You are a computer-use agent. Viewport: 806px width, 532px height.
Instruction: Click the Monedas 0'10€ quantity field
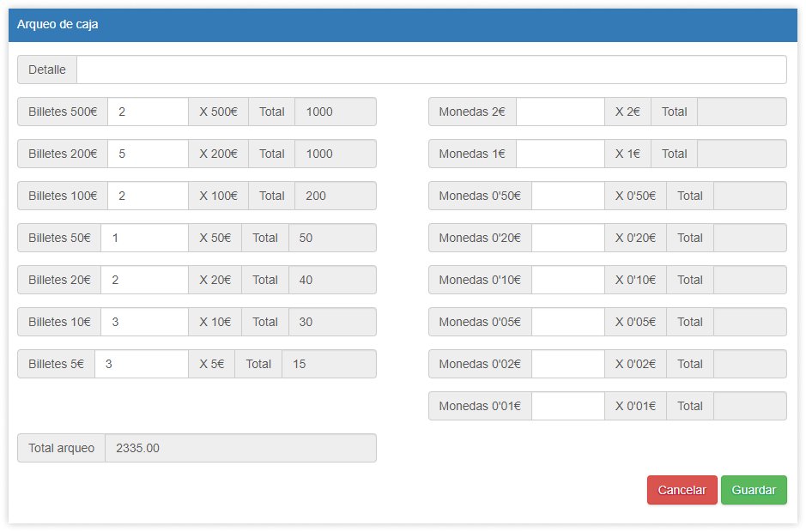[x=567, y=280]
